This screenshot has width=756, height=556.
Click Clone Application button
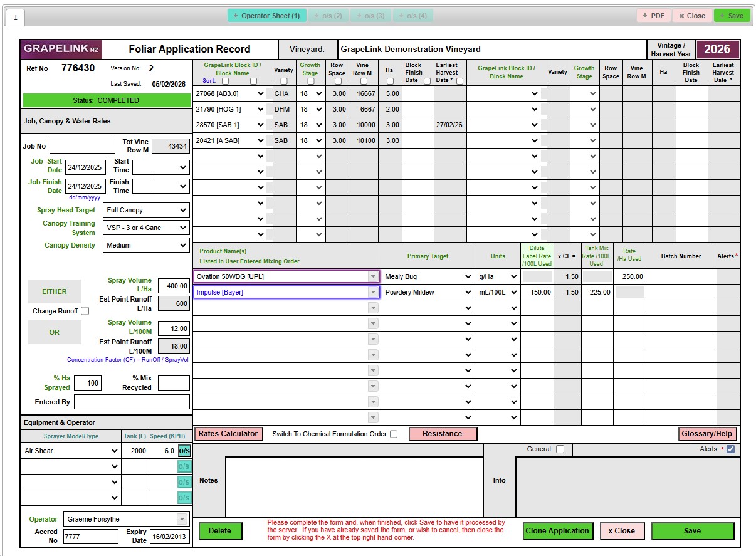557,531
